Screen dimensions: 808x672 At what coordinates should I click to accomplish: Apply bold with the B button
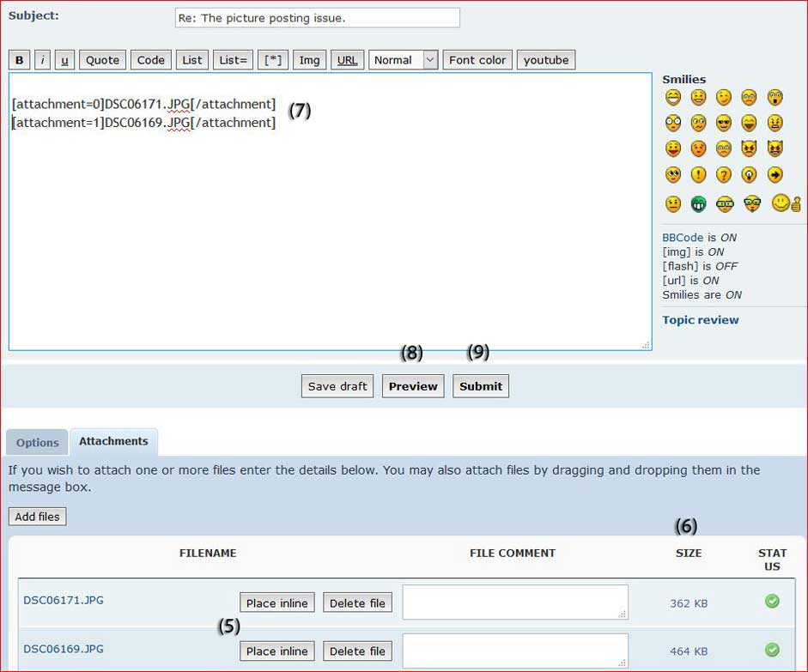click(x=20, y=60)
